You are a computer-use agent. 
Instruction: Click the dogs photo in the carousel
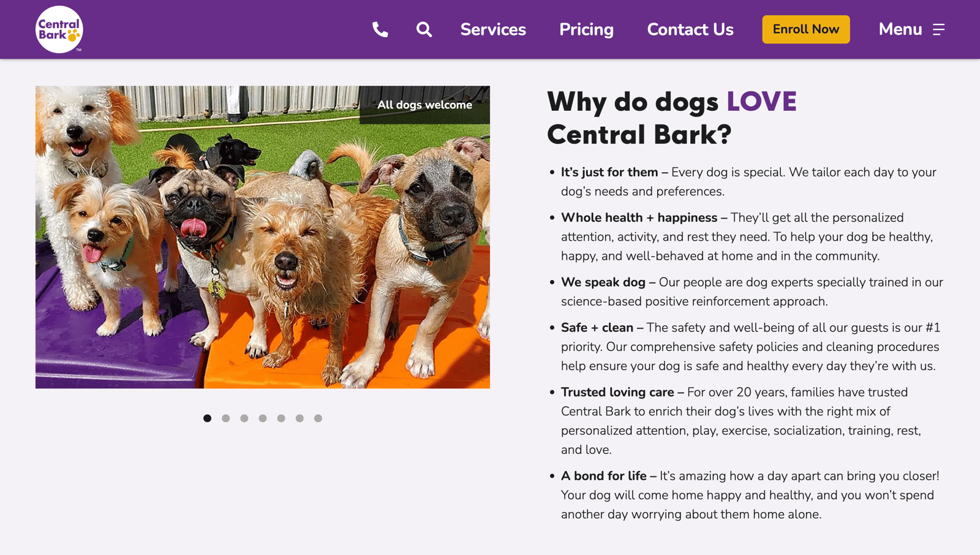coord(263,236)
